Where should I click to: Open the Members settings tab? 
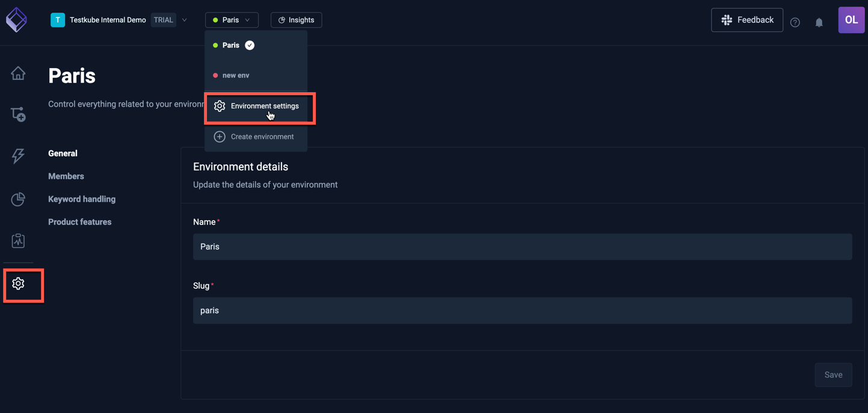tap(66, 176)
